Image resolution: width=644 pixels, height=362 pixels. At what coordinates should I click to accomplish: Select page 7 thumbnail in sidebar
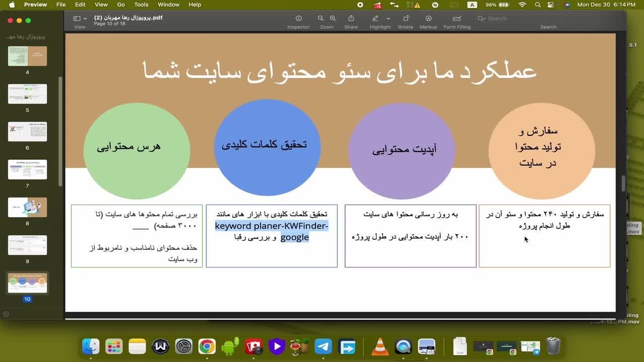(x=27, y=169)
